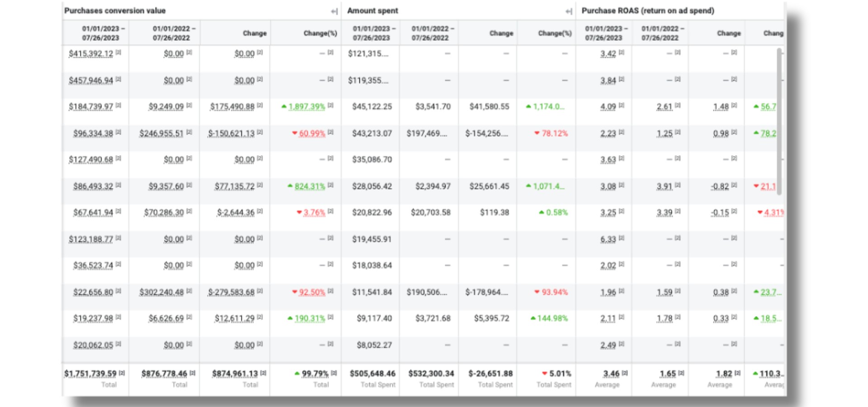
Task: Click footnote icon beside total $1,751,739.59
Action: (122, 373)
